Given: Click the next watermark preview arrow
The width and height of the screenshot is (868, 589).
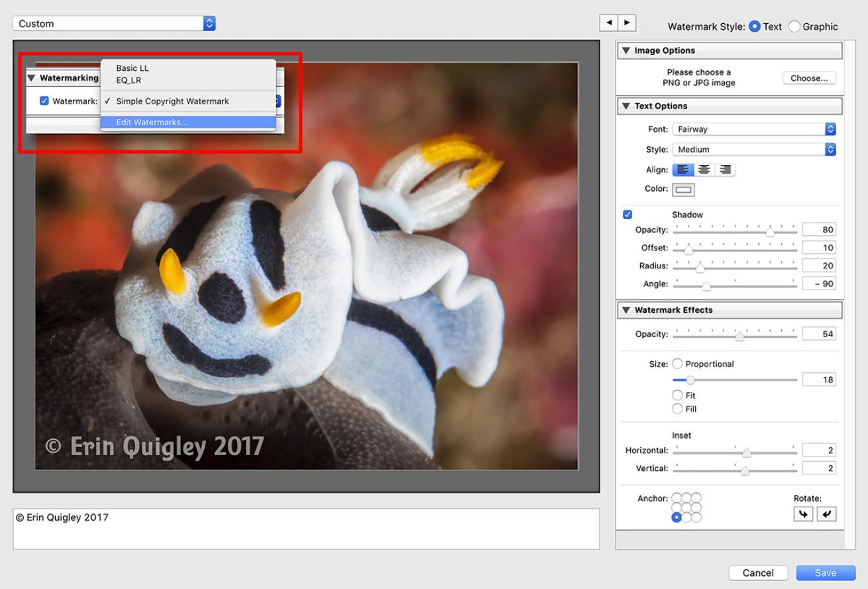Looking at the screenshot, I should [x=627, y=23].
